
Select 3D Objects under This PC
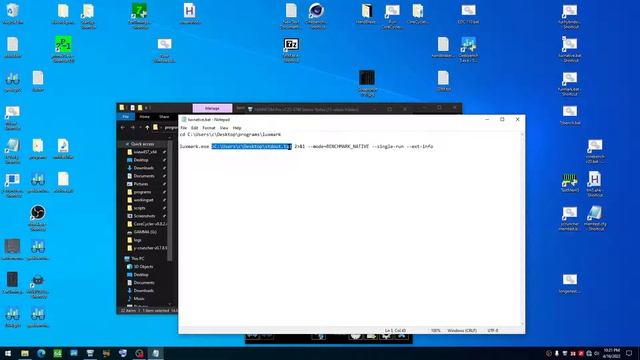click(143, 267)
